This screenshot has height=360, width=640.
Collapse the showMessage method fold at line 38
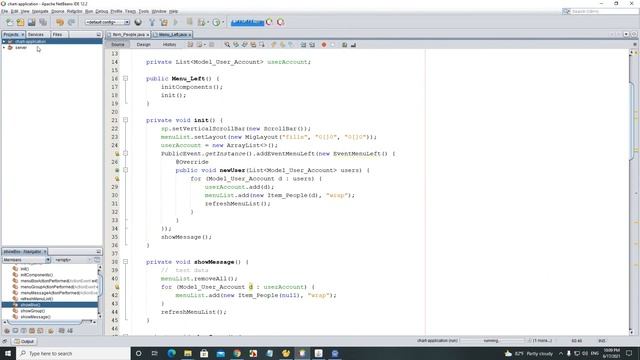(x=125, y=262)
